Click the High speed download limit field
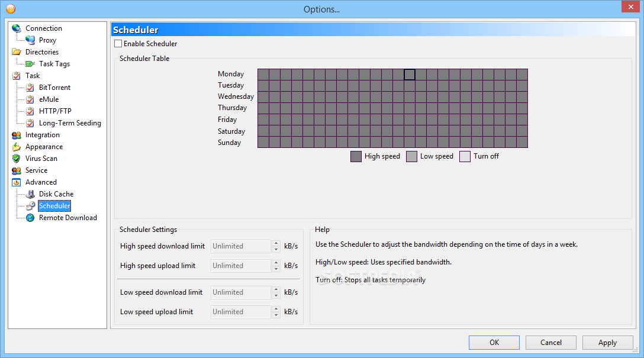Image resolution: width=644 pixels, height=358 pixels. (241, 246)
